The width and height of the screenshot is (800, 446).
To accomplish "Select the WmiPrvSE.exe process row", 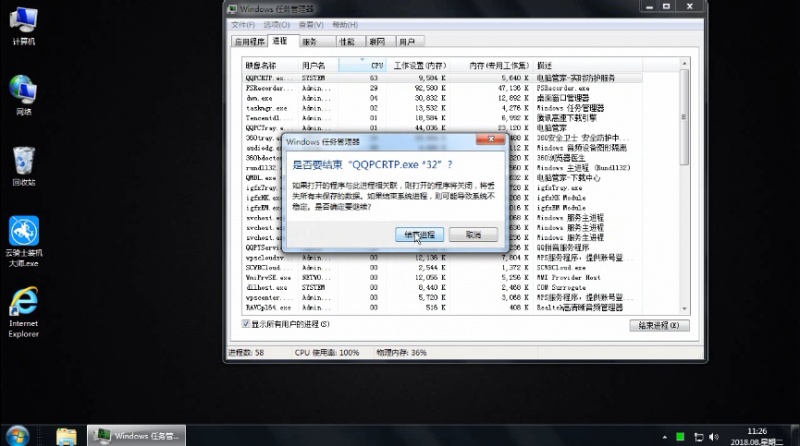I will (442, 278).
